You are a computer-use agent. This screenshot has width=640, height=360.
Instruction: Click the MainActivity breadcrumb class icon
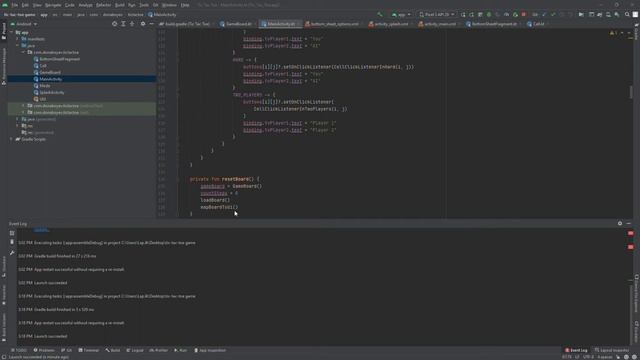tap(150, 15)
